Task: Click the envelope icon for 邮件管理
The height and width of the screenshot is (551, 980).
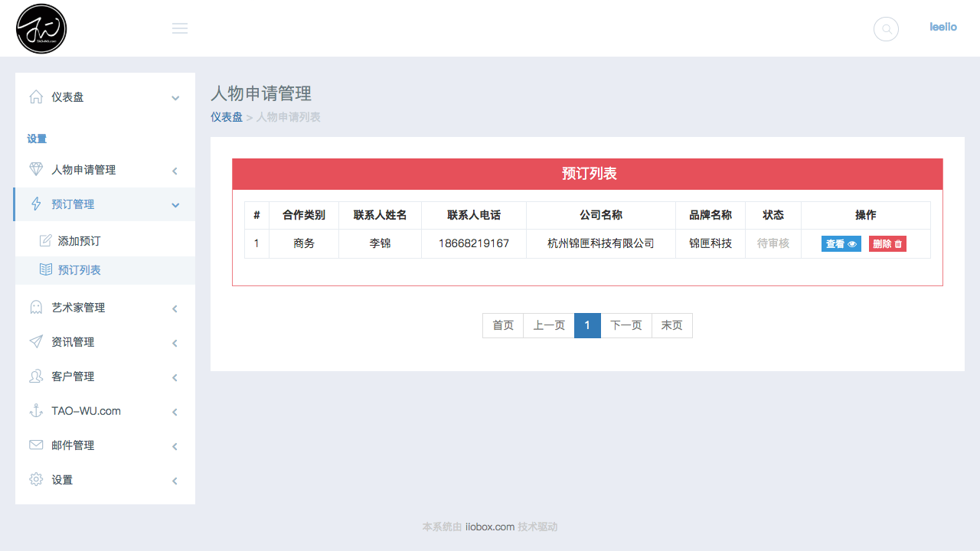Action: click(x=36, y=445)
